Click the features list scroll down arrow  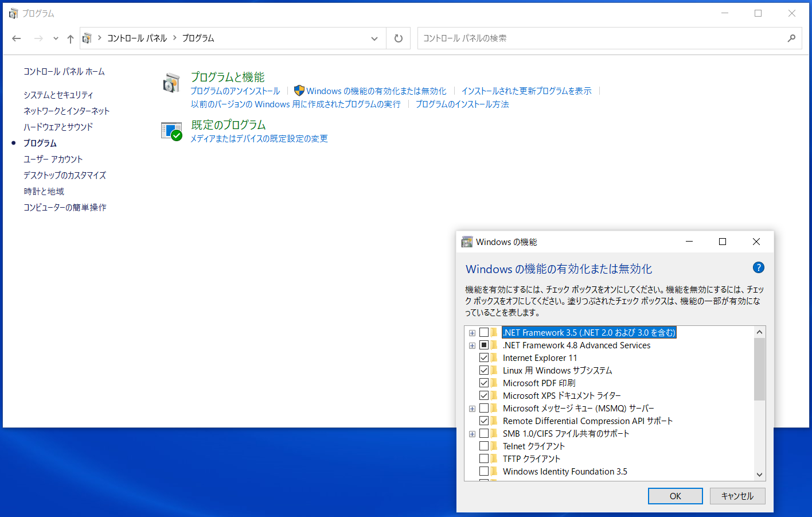759,475
